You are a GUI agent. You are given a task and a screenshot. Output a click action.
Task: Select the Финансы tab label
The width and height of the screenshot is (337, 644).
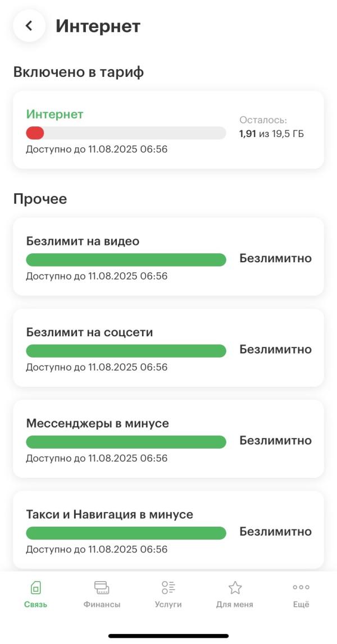tap(102, 605)
